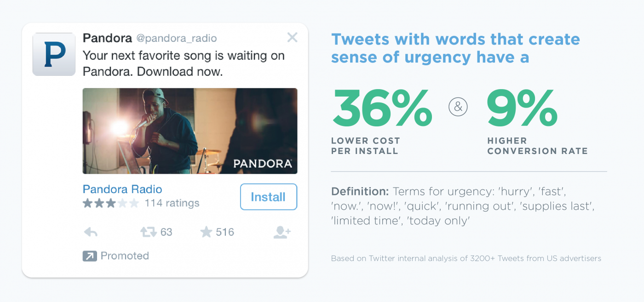This screenshot has height=302, width=644.
Task: Click the reply arrow icon
Action: (x=91, y=233)
